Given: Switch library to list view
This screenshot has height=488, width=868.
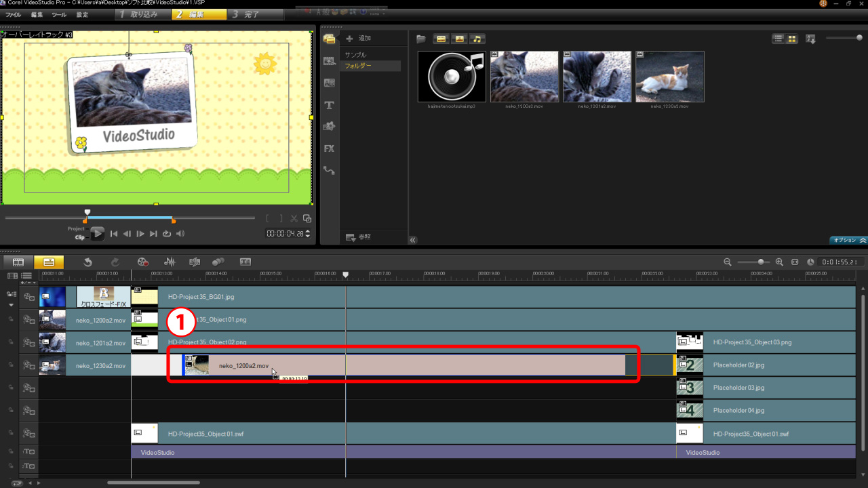Looking at the screenshot, I should point(778,39).
